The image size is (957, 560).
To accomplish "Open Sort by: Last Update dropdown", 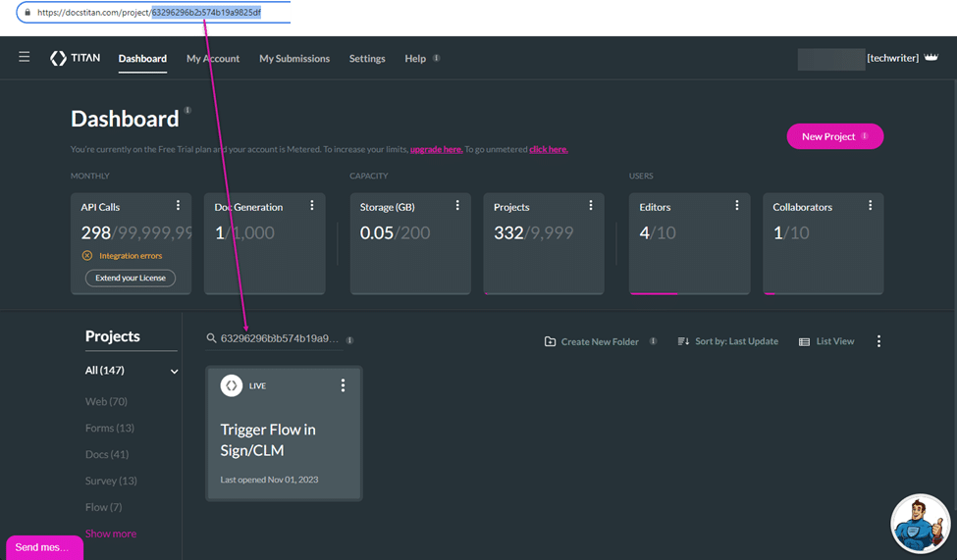I will (727, 341).
